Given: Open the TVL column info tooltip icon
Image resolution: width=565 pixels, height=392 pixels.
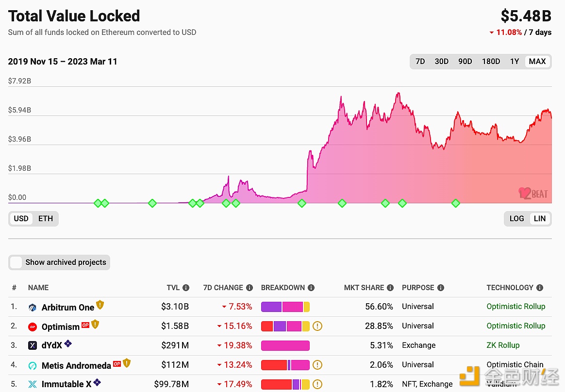Looking at the screenshot, I should coord(187,287).
